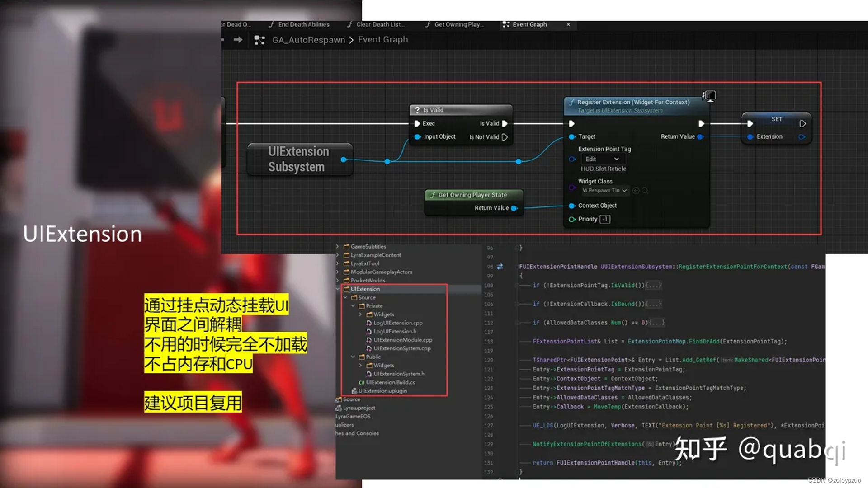Click Get Owning Player State Return Value pin
The width and height of the screenshot is (868, 488).
[514, 208]
